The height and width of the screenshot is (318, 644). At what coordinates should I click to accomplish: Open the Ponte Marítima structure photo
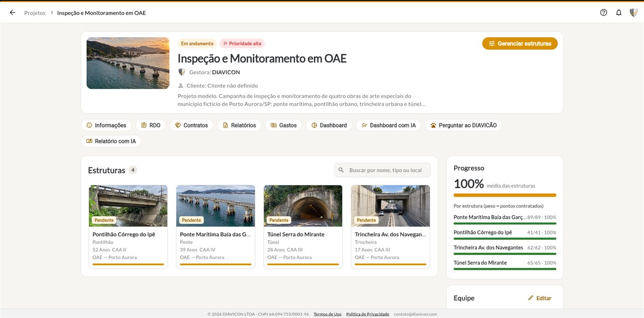click(x=215, y=206)
